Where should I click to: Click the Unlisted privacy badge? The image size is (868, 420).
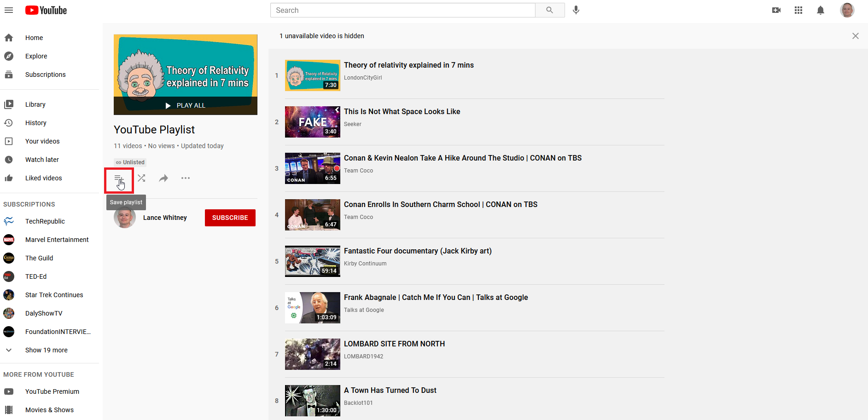(130, 162)
